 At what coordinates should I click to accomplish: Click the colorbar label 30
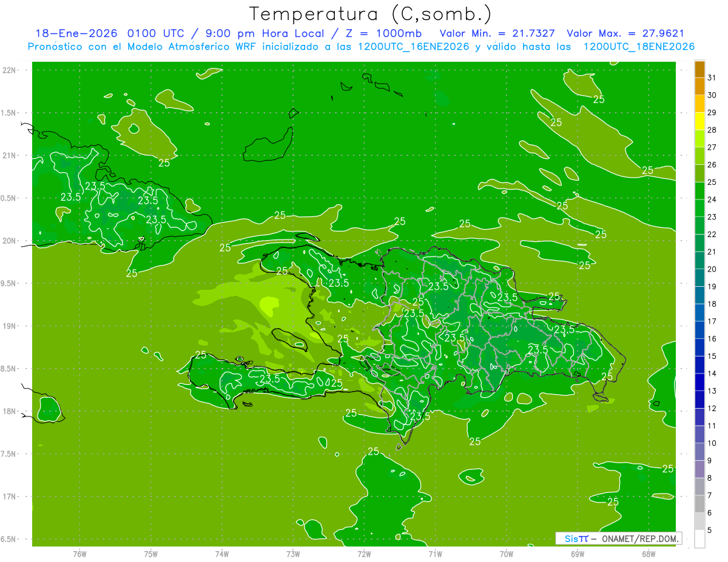pos(712,95)
